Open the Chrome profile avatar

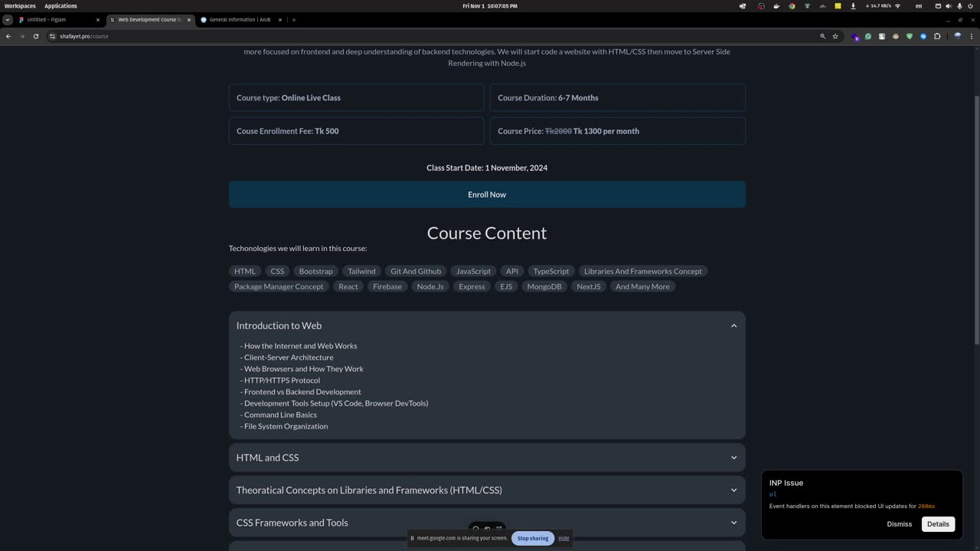coord(957,36)
